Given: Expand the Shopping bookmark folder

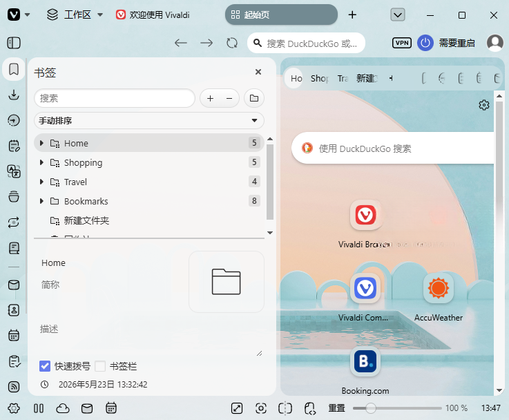Looking at the screenshot, I should tap(41, 162).
